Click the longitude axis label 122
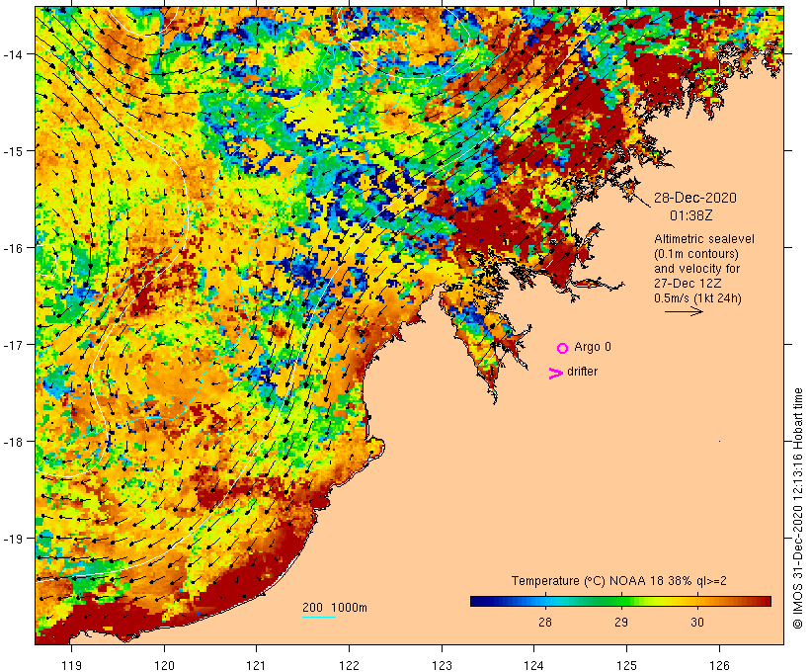810x672 pixels. (350, 665)
